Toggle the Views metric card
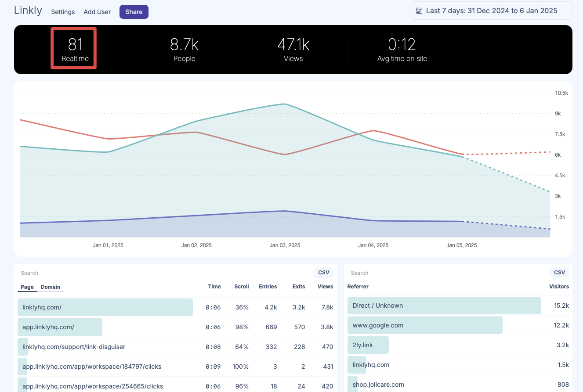583x392 pixels. (293, 49)
